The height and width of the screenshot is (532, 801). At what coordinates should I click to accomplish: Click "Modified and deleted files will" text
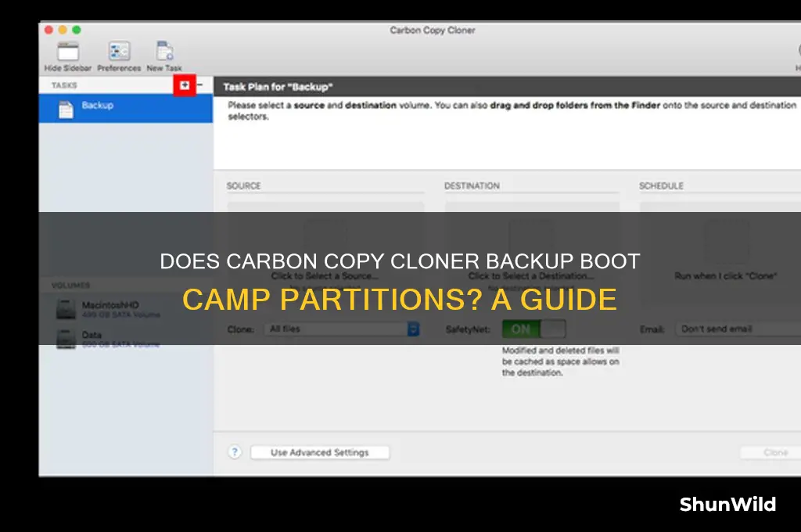pyautogui.click(x=560, y=350)
